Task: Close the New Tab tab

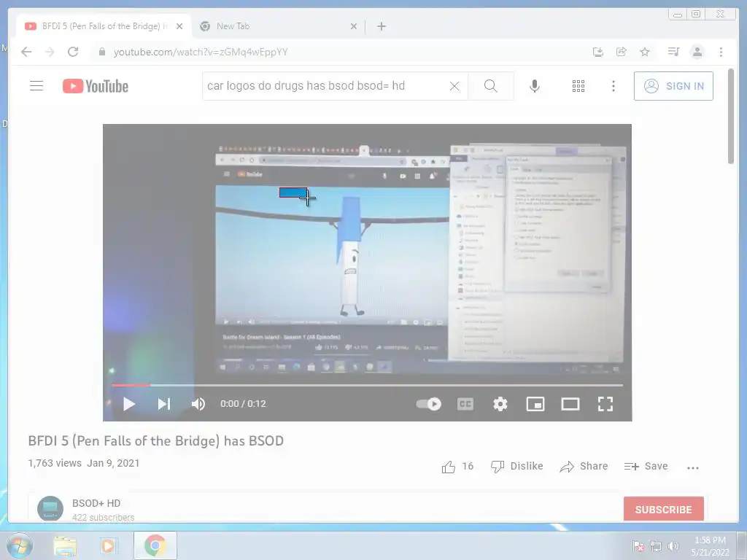Action: pos(354,26)
